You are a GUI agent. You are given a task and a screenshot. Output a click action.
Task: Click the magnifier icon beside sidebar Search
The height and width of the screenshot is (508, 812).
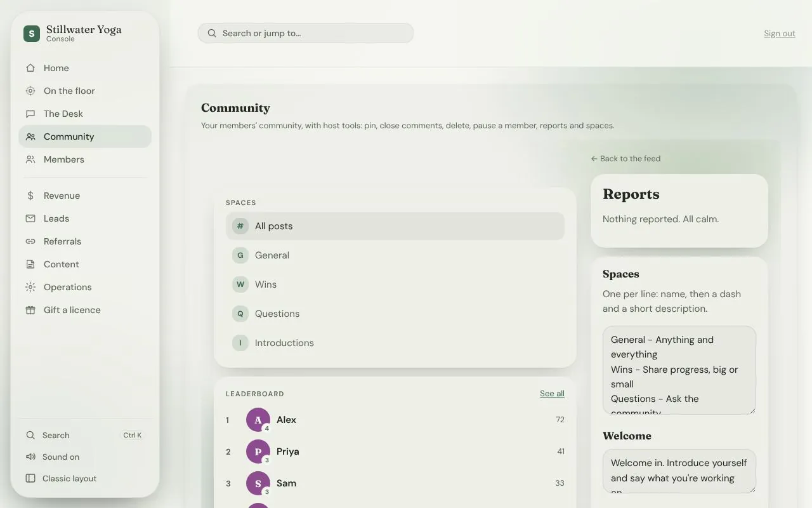30,435
